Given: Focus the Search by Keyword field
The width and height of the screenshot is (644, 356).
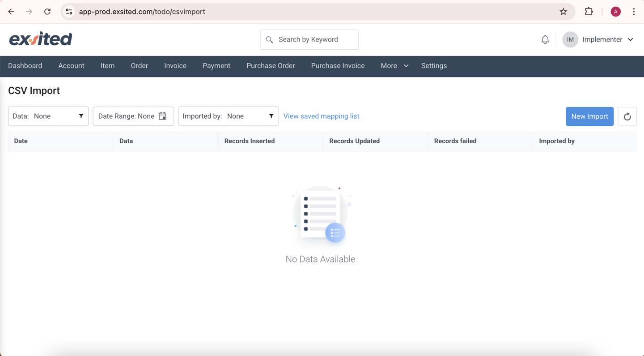Looking at the screenshot, I should [309, 39].
